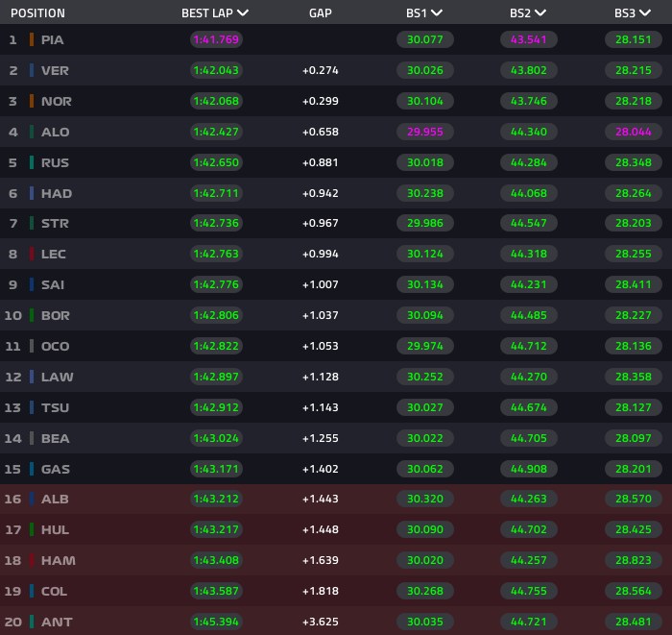Click NOR's 1:42.068 best lap badge

216,101
